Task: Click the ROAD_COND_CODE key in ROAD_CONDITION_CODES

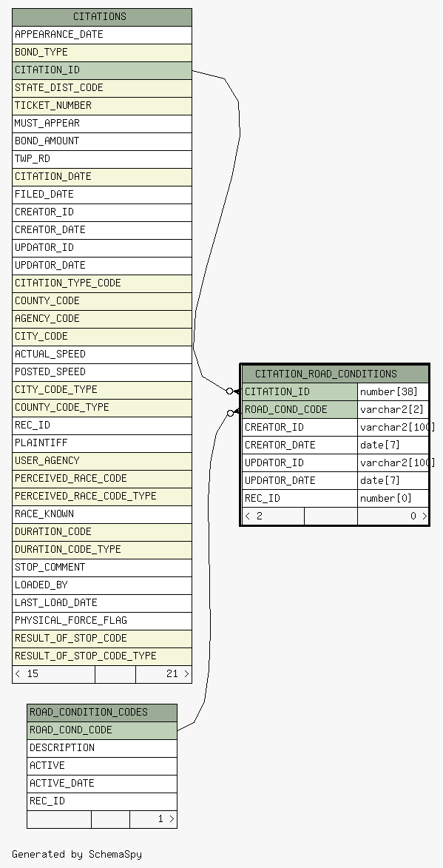Action: click(x=102, y=730)
